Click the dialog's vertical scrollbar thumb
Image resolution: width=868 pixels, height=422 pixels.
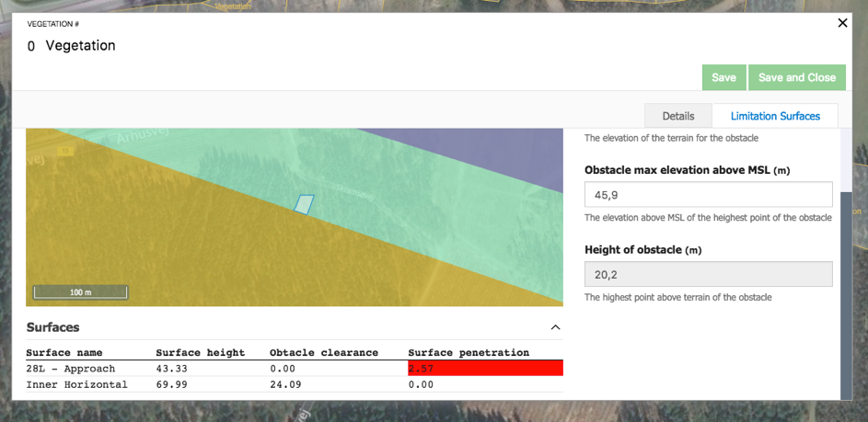[x=846, y=296]
